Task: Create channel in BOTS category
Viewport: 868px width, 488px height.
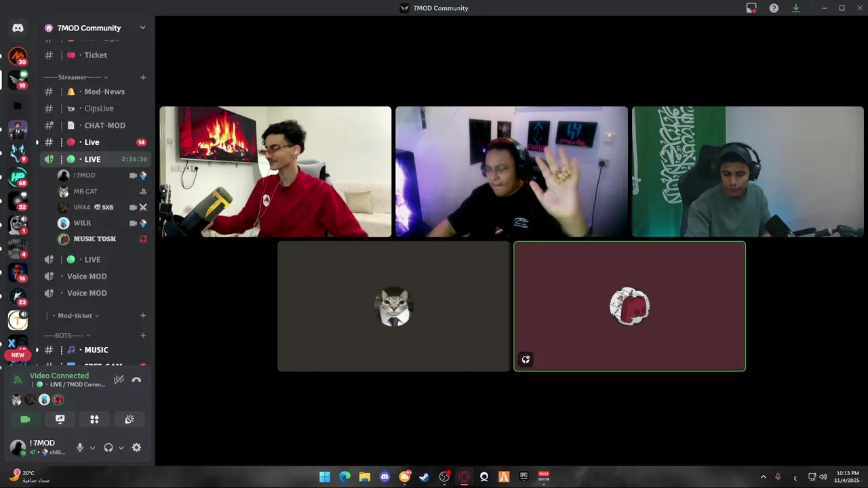Action: tap(143, 335)
